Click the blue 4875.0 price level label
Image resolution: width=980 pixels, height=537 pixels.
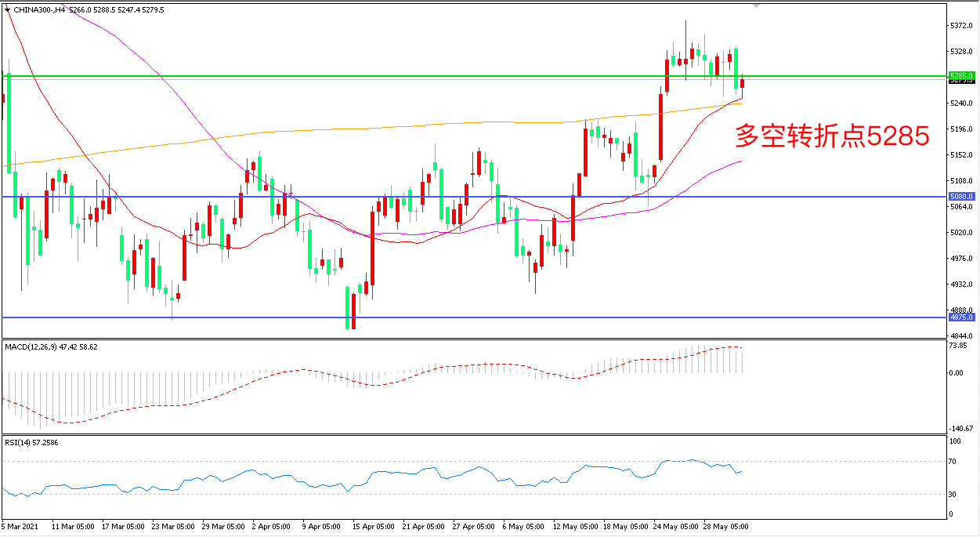[x=960, y=317]
